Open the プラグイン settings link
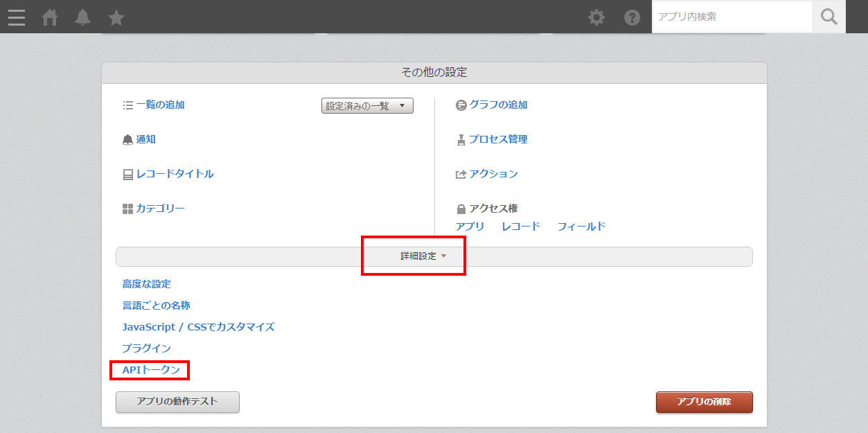Screen dimensions: 868x433 pyautogui.click(x=146, y=348)
